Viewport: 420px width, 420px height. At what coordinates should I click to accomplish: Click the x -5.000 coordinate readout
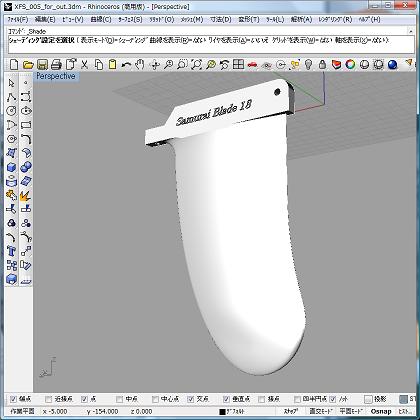[55, 411]
